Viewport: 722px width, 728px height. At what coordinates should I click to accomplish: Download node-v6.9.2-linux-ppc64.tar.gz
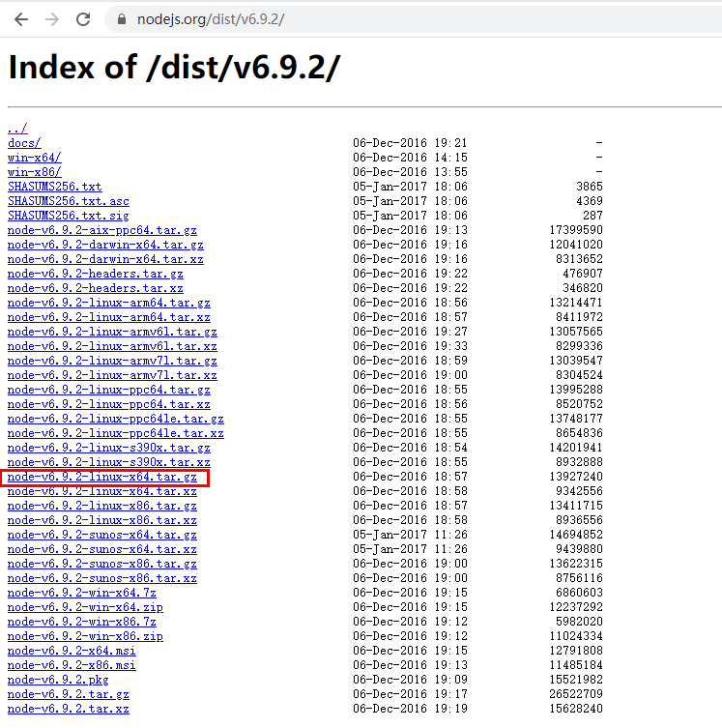coord(109,390)
